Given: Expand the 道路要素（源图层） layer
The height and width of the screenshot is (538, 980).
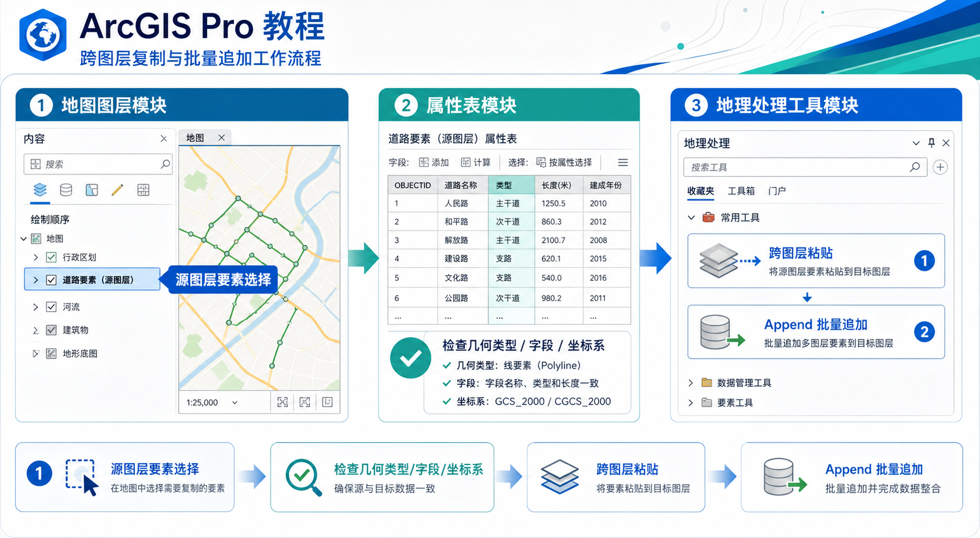Looking at the screenshot, I should pyautogui.click(x=36, y=280).
